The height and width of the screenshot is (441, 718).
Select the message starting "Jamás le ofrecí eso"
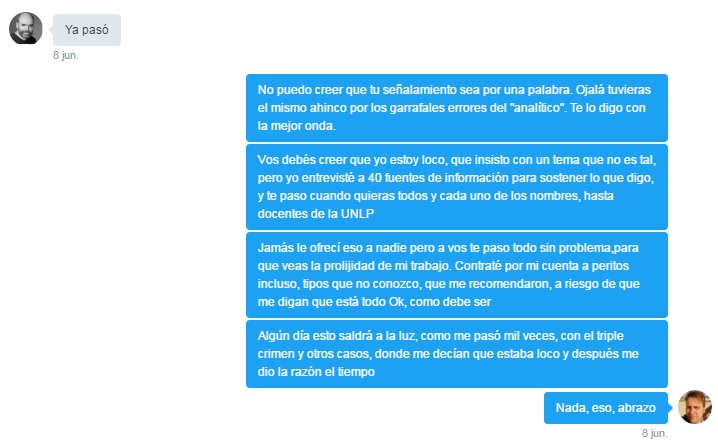(x=457, y=275)
